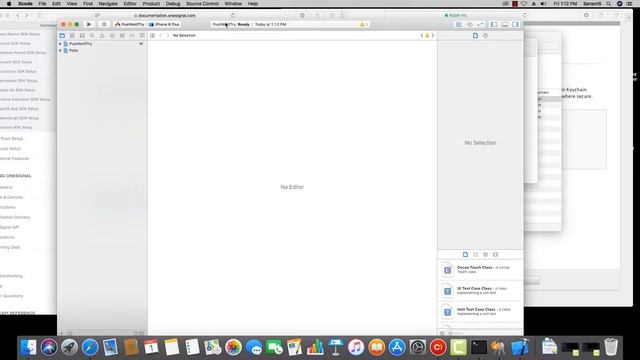
Task: Select the Cocoa Touch Class template
Action: point(480,270)
